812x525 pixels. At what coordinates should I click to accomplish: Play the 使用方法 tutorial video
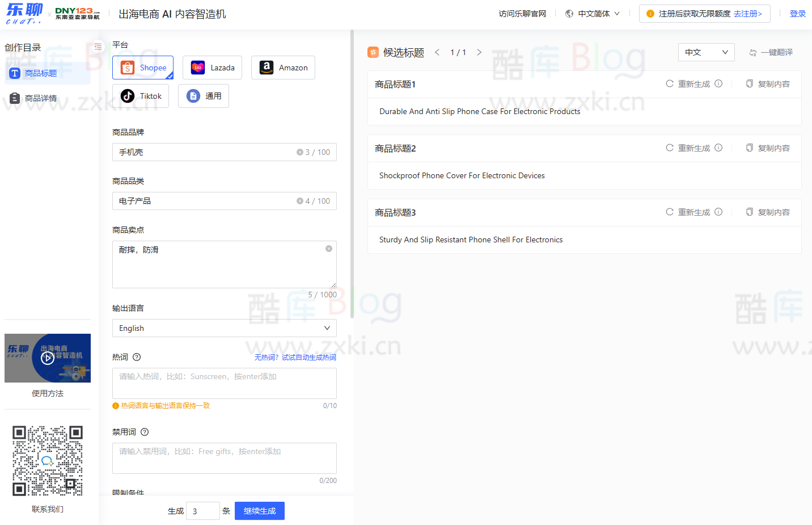tap(48, 358)
